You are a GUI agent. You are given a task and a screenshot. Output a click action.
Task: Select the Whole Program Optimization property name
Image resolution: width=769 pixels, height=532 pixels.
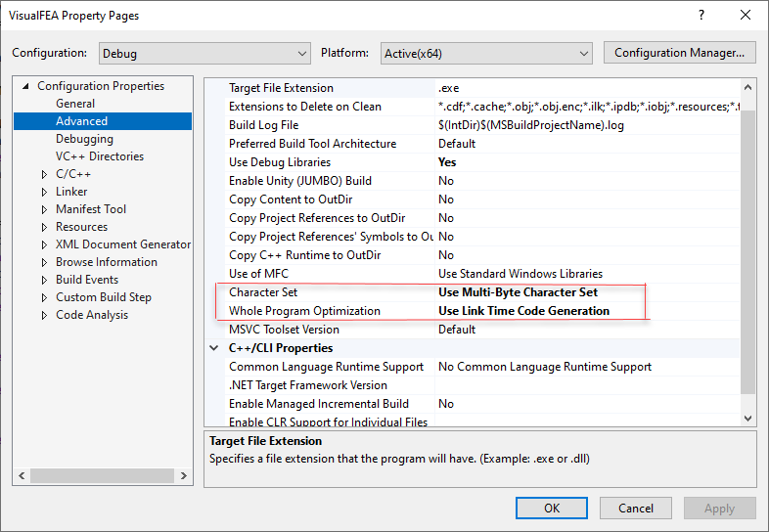pyautogui.click(x=304, y=311)
